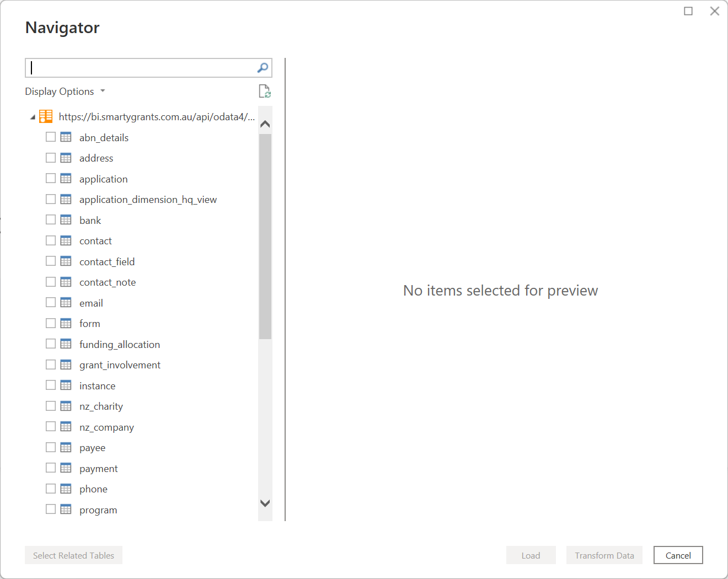Screen dimensions: 728x579
Task: Click the OData feed source icon
Action: [46, 116]
